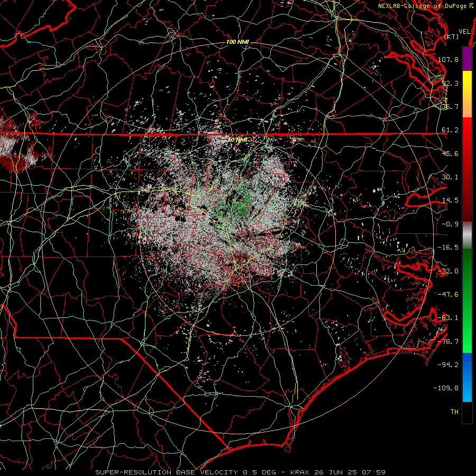Image resolution: width=476 pixels, height=476 pixels.
Task: Select the 30.1 velocity scale value
Action: [450, 177]
